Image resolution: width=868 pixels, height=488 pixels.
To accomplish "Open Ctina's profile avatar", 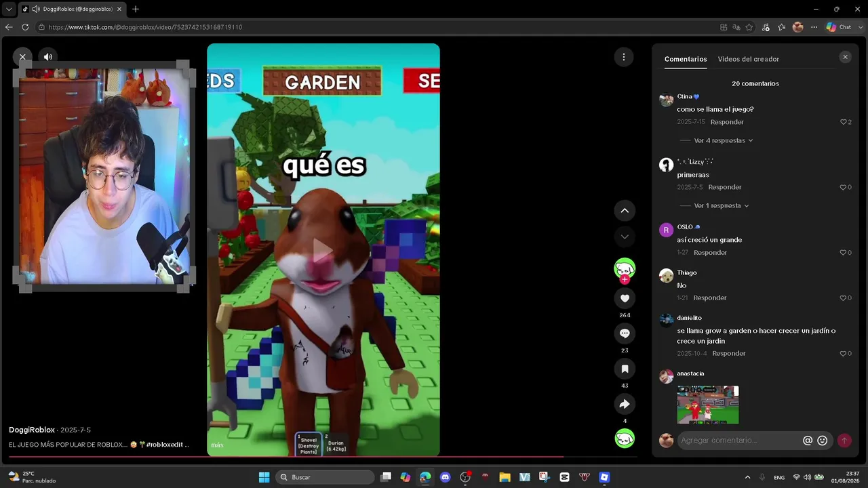I will (666, 100).
